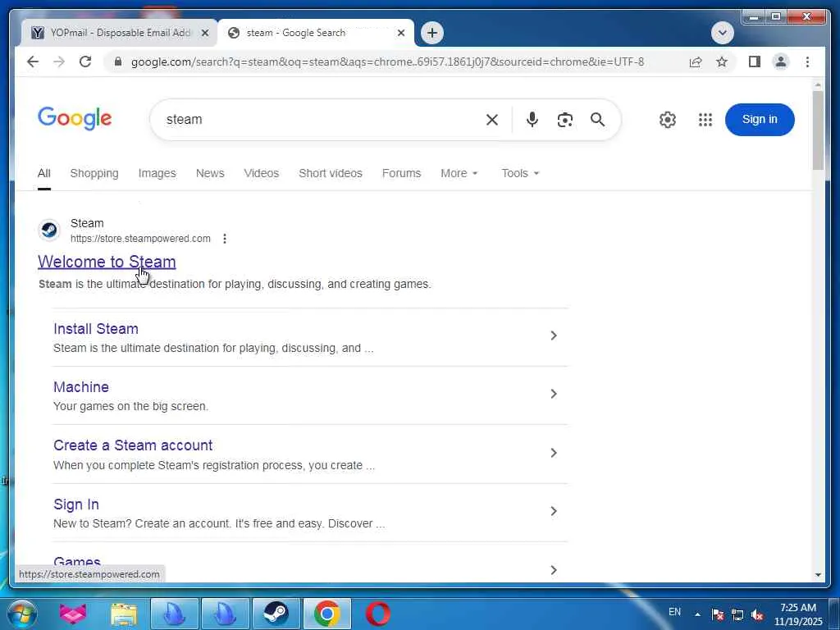The width and height of the screenshot is (840, 630).
Task: Open a new browser tab
Action: pyautogui.click(x=431, y=33)
